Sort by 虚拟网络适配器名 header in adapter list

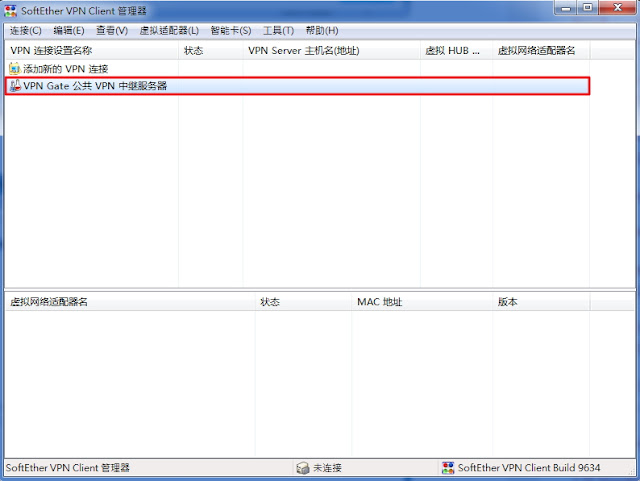pos(130,302)
